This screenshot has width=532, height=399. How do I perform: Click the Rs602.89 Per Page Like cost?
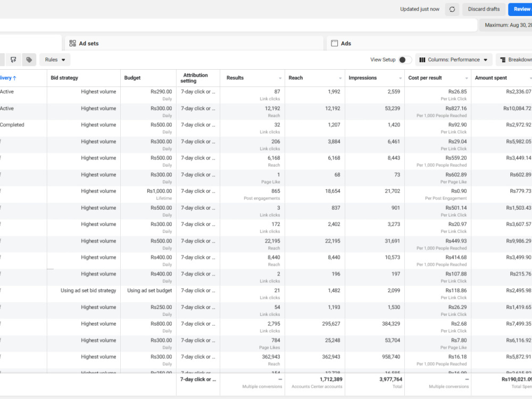[456, 174]
